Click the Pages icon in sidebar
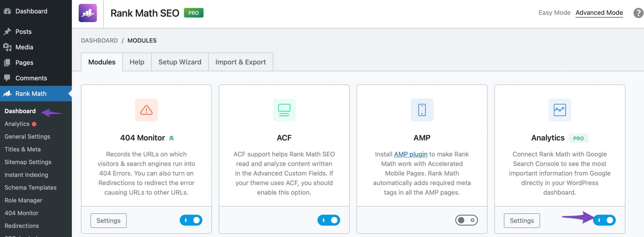This screenshot has width=644, height=237. click(7, 62)
